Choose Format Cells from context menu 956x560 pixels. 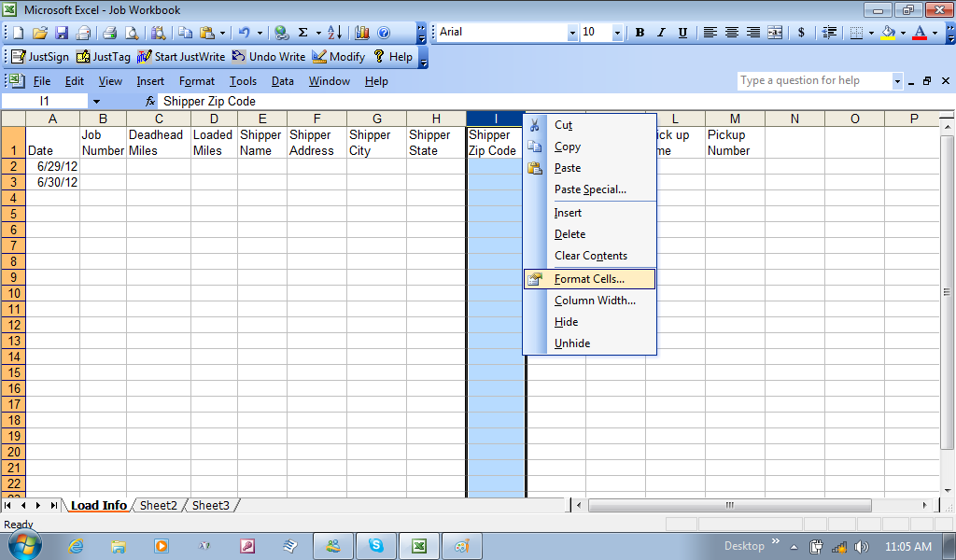[x=589, y=279]
